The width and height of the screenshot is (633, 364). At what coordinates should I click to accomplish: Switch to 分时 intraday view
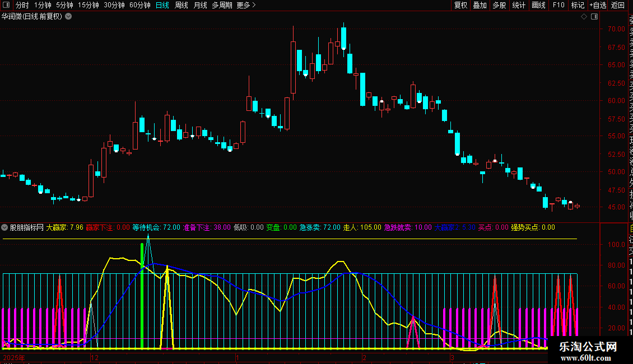coord(22,5)
